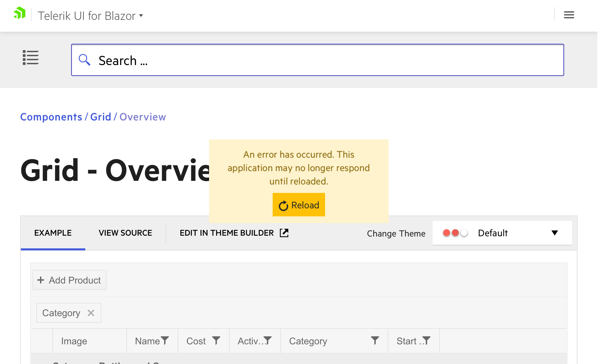Click the search magnifier icon
Image resolution: width=598 pixels, height=364 pixels.
tap(84, 60)
